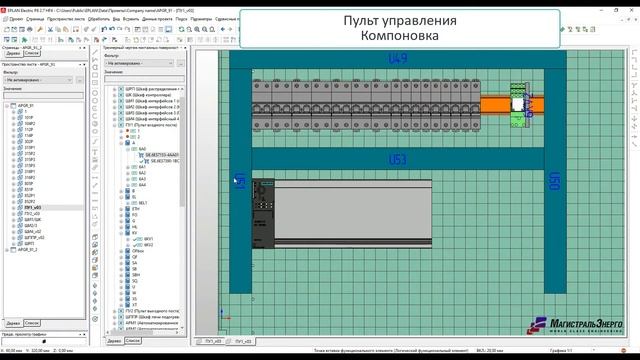Click the yellow wrench settings icon

[x=40, y=29]
